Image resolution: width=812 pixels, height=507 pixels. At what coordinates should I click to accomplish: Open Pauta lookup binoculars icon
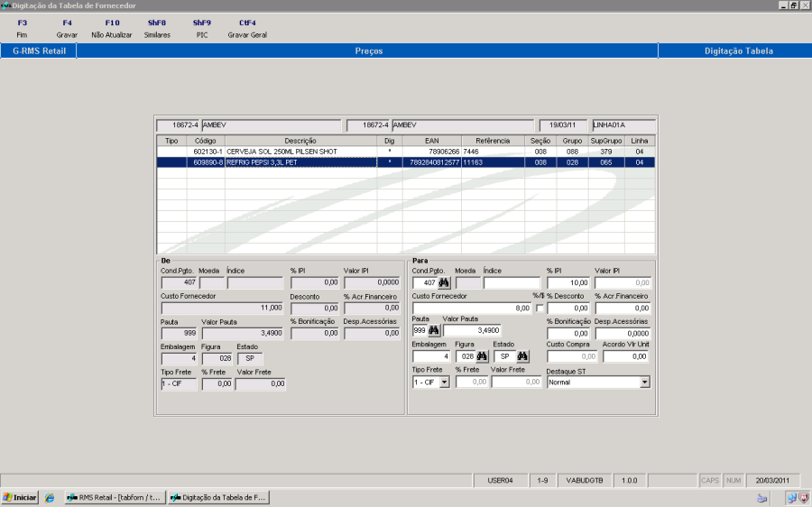pyautogui.click(x=434, y=330)
